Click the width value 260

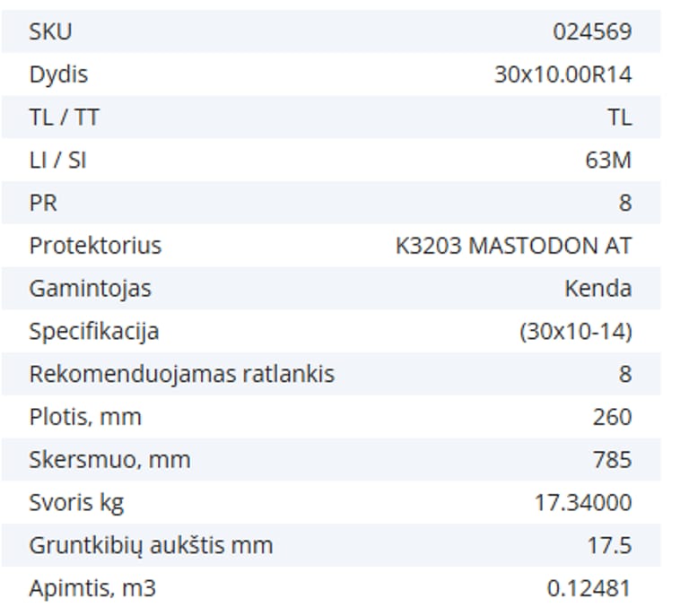pos(612,417)
